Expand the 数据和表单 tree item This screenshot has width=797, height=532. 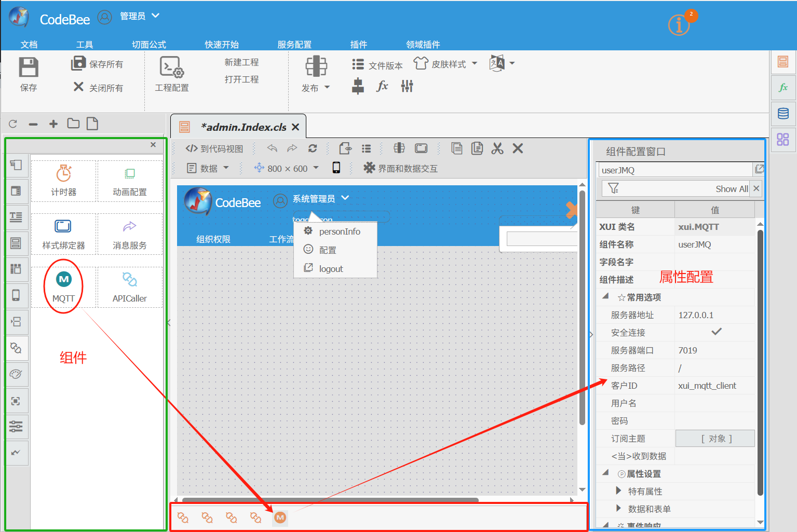618,508
